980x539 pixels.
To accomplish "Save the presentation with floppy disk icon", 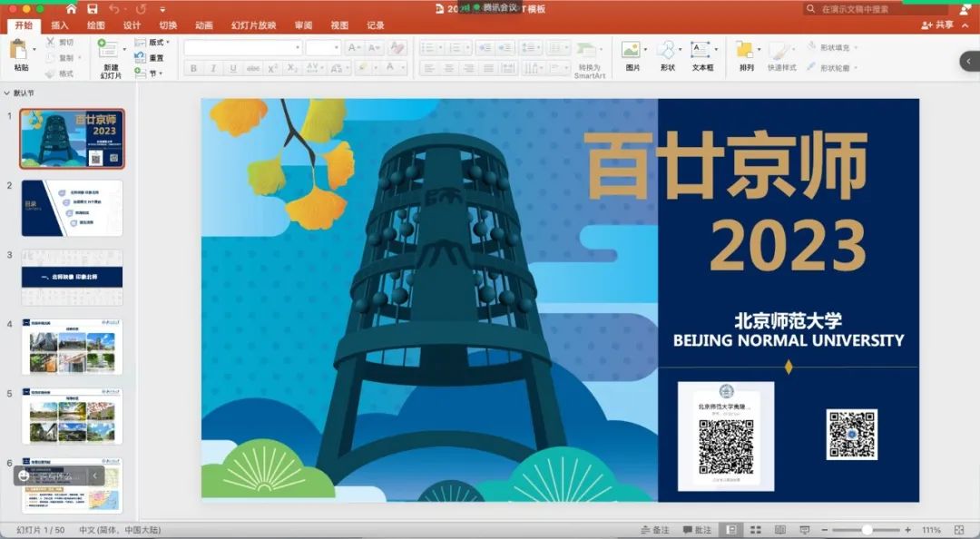I will (x=93, y=9).
